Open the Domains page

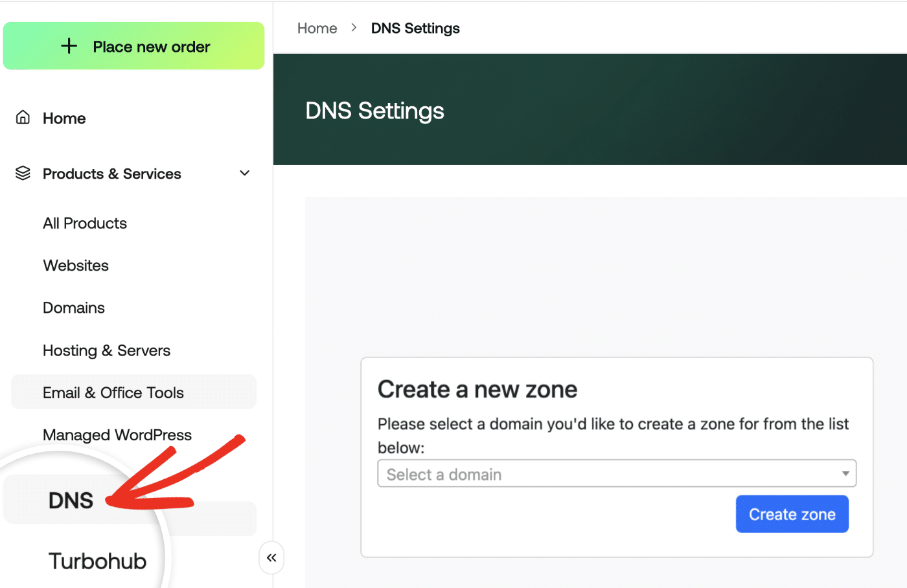click(73, 308)
